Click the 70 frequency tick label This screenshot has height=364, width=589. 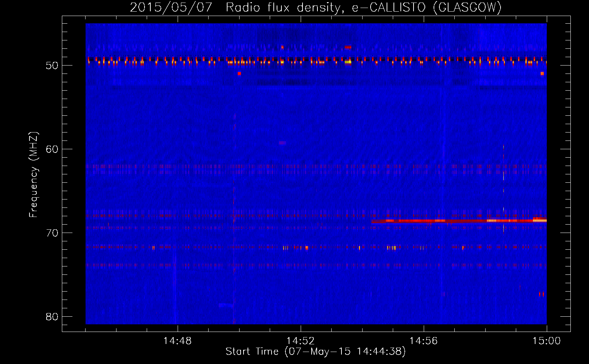52,233
